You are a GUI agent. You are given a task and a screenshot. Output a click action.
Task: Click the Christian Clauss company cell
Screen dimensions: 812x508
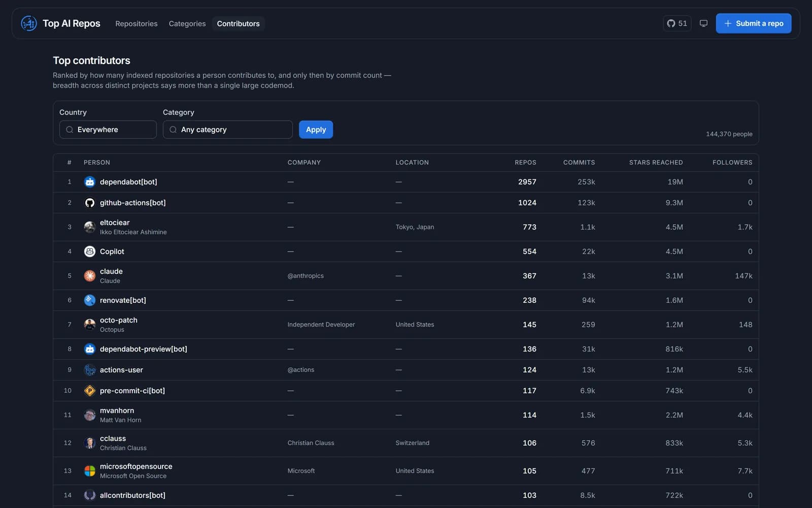click(x=311, y=443)
